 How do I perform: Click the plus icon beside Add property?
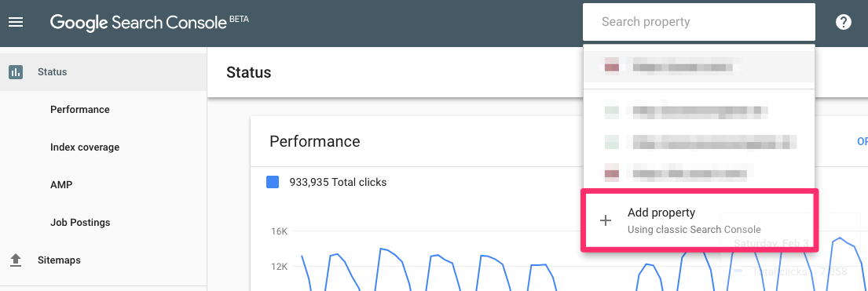coord(606,220)
